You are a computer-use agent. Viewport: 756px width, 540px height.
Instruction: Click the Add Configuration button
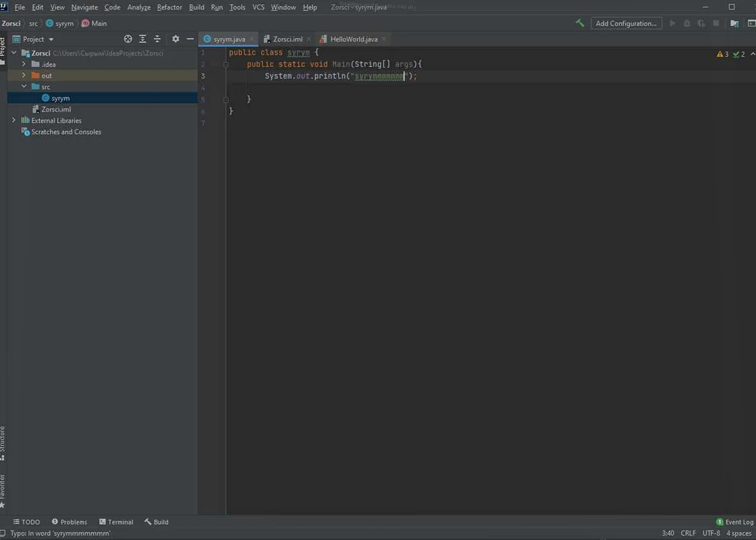(626, 23)
